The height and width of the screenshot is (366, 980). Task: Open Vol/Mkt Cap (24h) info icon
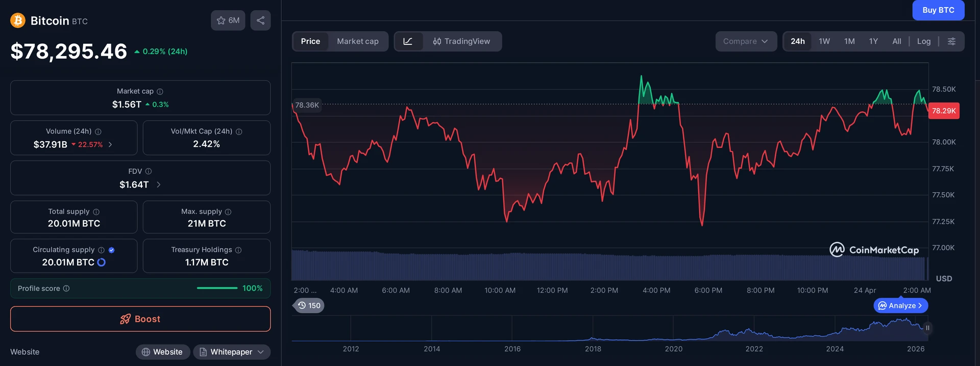tap(239, 132)
